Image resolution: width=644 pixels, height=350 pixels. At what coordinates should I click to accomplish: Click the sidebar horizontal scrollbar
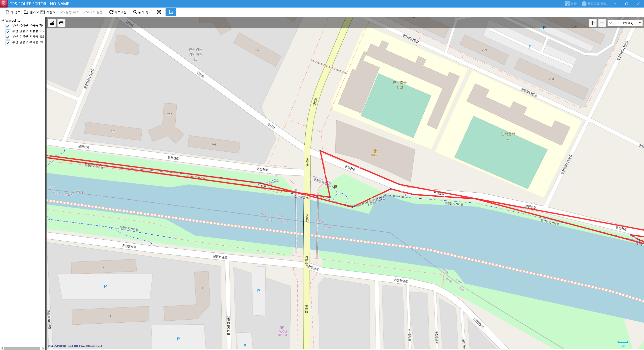pyautogui.click(x=22, y=348)
